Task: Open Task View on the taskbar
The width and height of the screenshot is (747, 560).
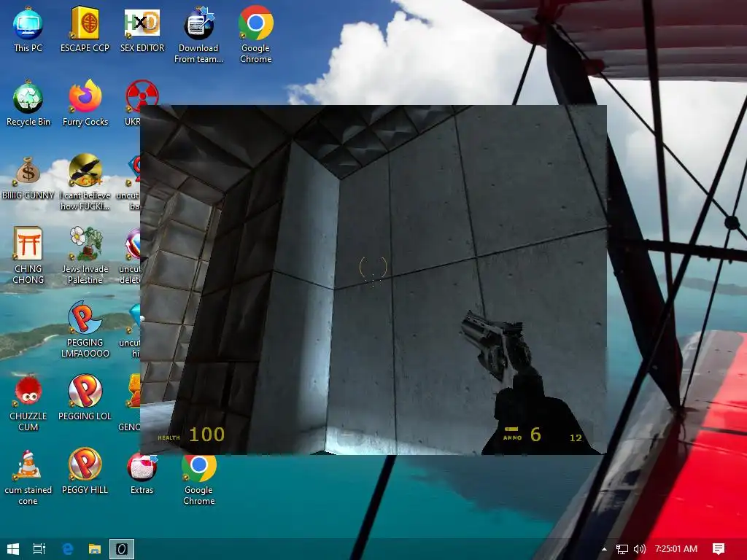Action: coord(39,548)
